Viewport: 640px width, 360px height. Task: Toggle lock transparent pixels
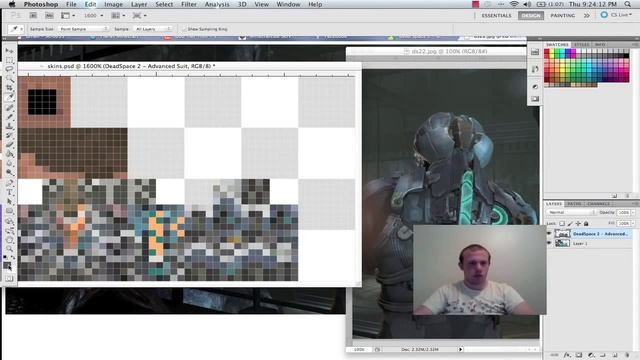tap(562, 224)
